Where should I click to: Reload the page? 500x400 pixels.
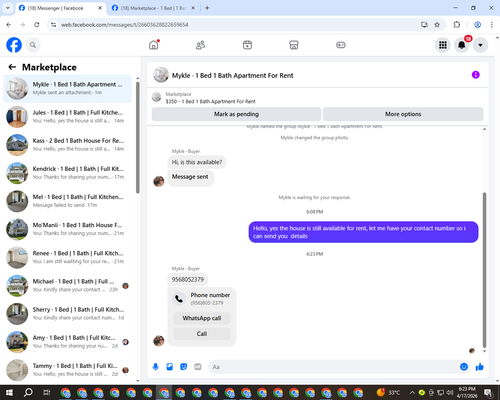click(37, 25)
